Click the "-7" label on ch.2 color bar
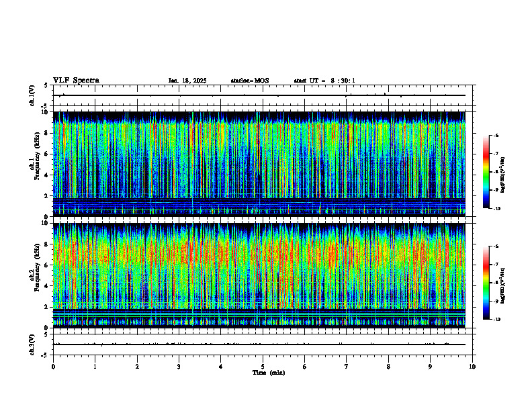The width and height of the screenshot is (532, 411). click(496, 265)
